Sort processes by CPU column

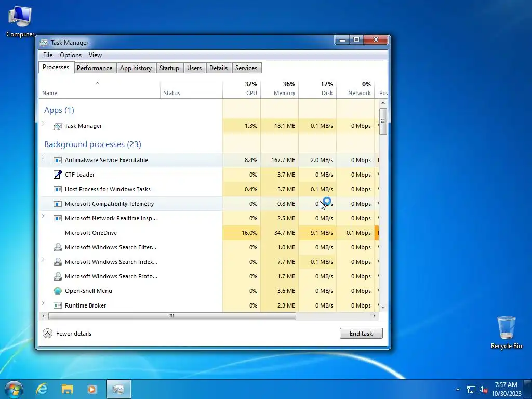tap(242, 89)
